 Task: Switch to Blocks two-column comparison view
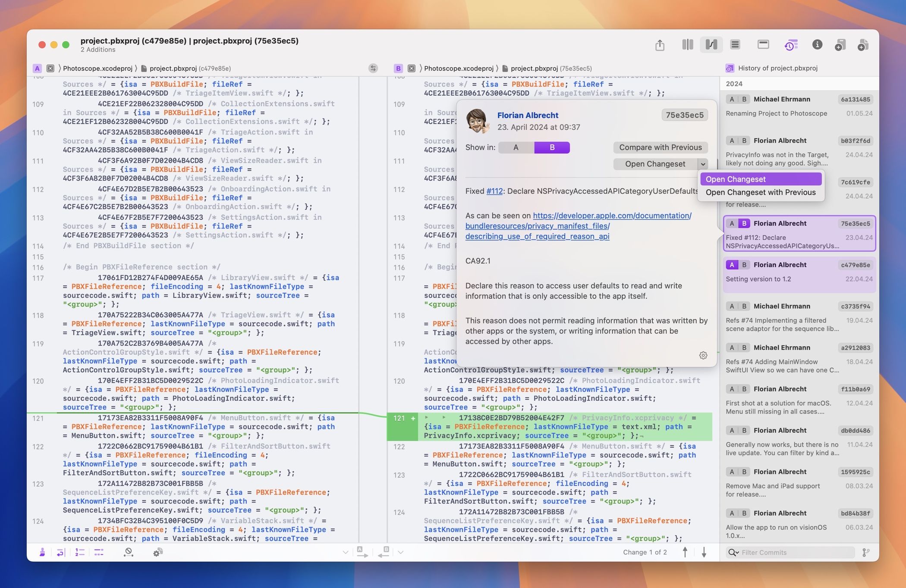point(688,44)
